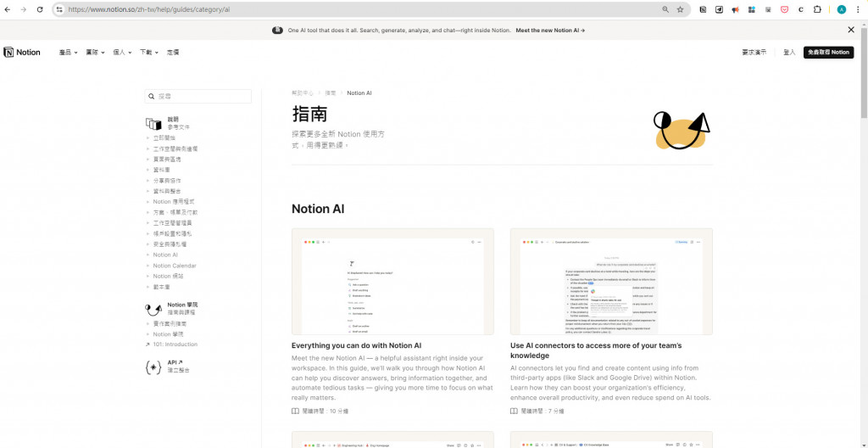Open the Everything you can do with Notion AI title
Screen dimensions: 868x448
357,345
